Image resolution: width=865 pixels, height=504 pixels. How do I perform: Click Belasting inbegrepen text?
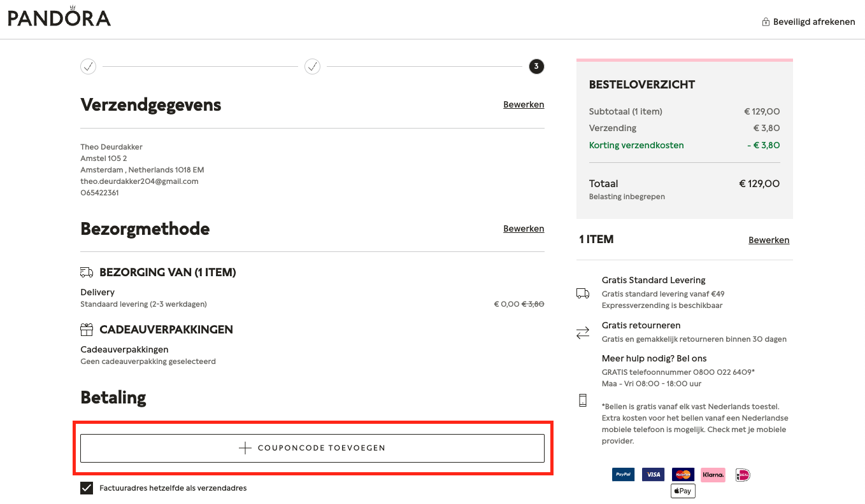coord(627,197)
